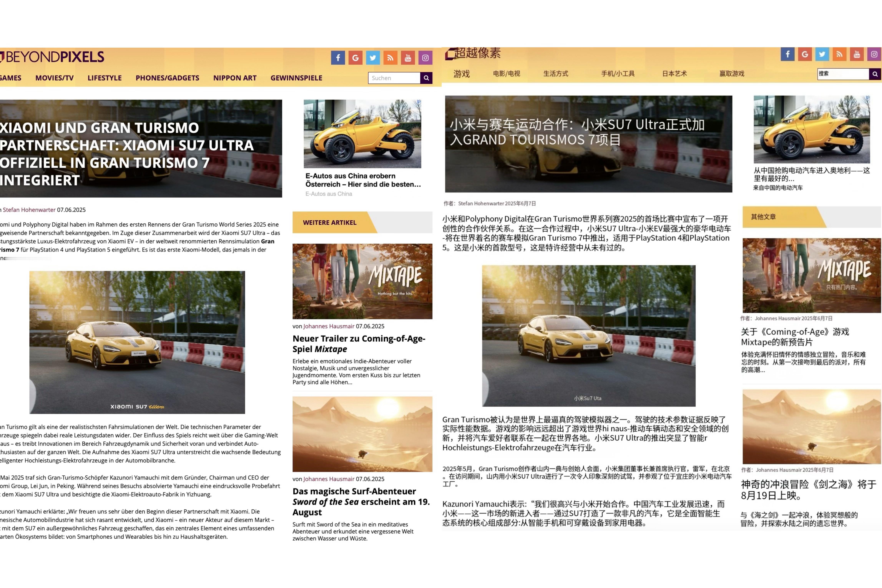Viewport: 882px width, 588px height.
Task: Open Das magische Surf-Abenteuer Sword of the Sea article
Action: click(361, 501)
